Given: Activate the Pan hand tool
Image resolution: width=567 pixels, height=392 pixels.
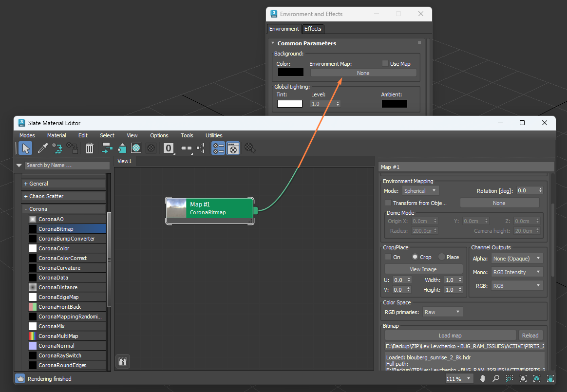Looking at the screenshot, I should coord(482,379).
